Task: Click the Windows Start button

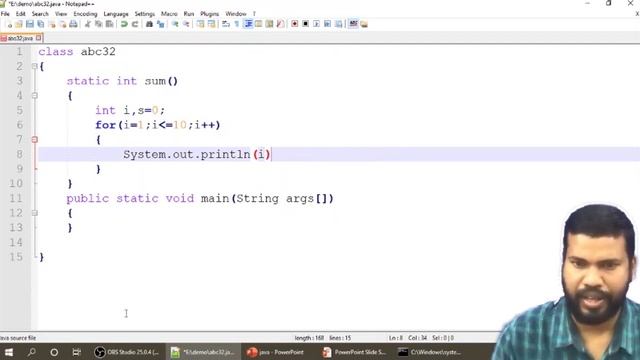Action: tap(9, 352)
